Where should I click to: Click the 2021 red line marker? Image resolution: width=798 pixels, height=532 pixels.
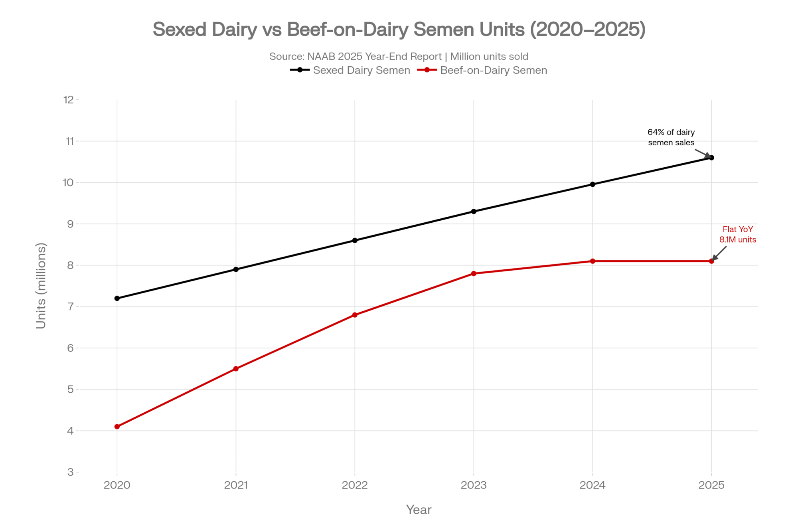[x=236, y=369]
